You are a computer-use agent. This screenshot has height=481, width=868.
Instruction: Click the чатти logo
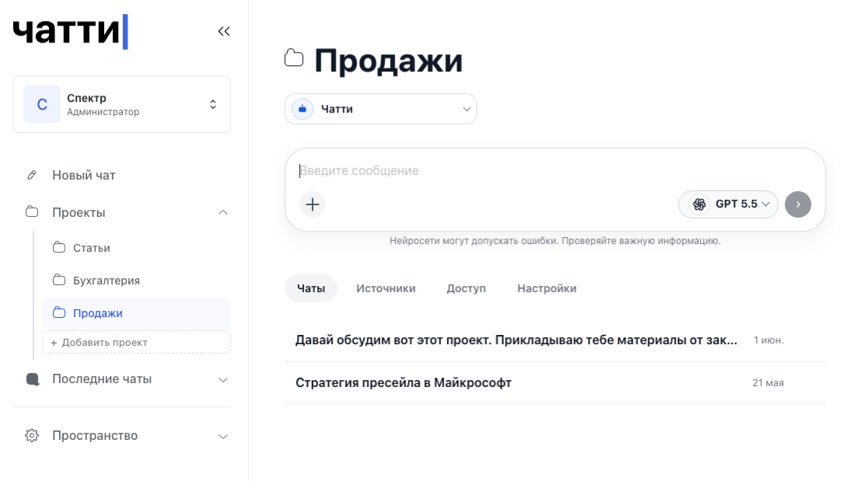click(x=70, y=32)
